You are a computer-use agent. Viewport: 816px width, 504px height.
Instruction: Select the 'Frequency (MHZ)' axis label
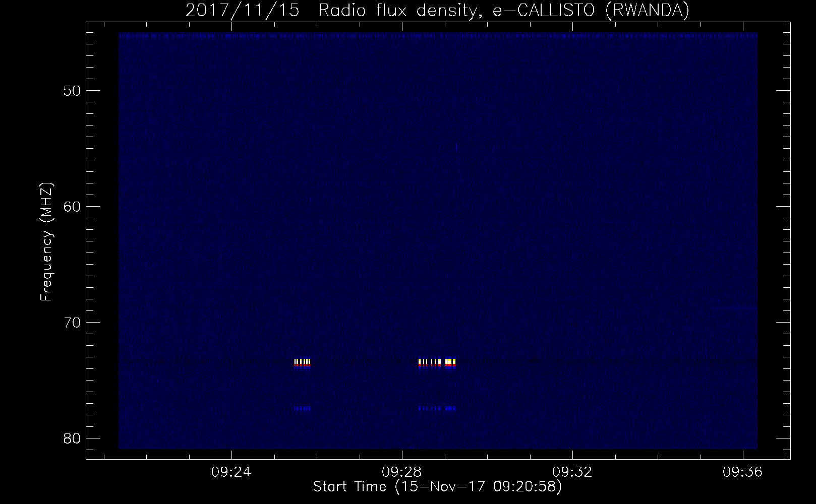(x=46, y=241)
